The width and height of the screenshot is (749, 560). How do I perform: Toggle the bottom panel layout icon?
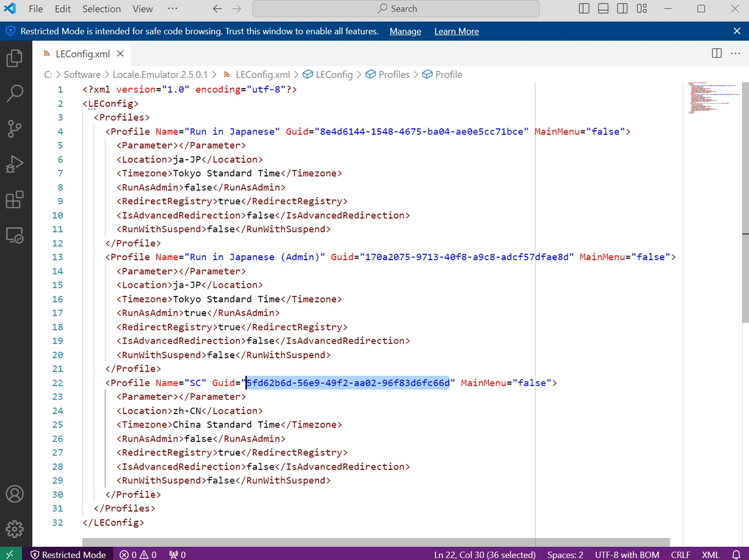[603, 9]
